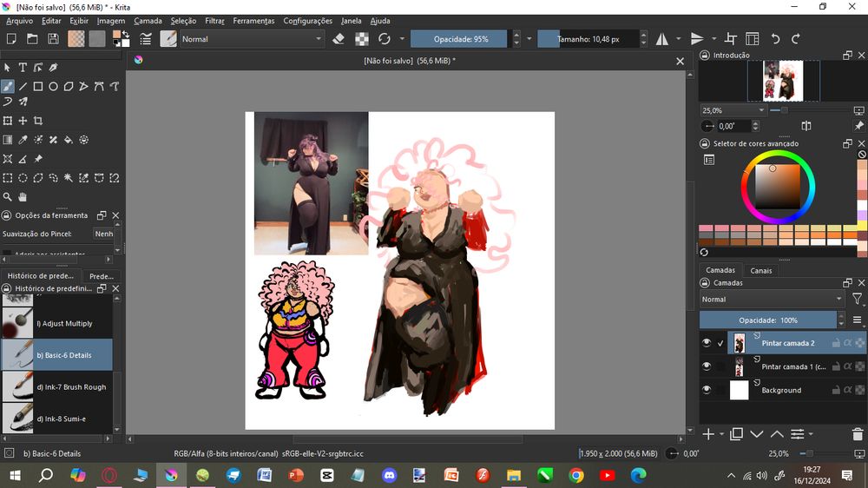Click the Undo arrow icon
Image resolution: width=868 pixels, height=488 pixels.
(775, 39)
